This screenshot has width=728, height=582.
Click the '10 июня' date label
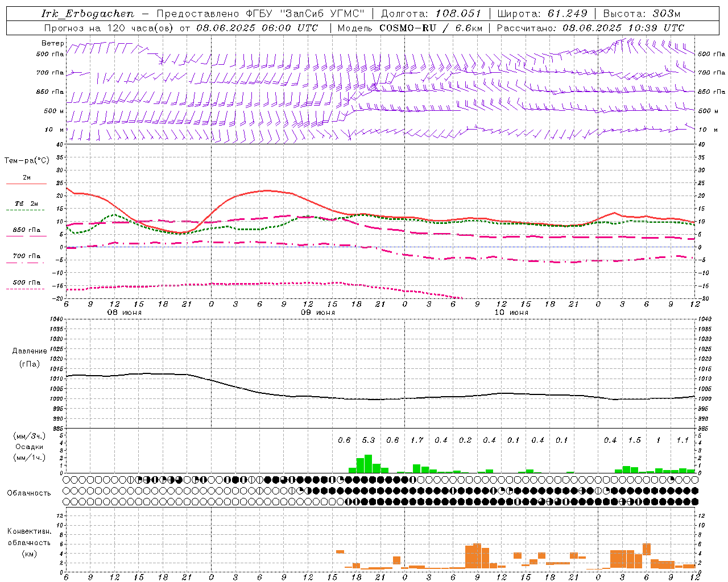[511, 313]
